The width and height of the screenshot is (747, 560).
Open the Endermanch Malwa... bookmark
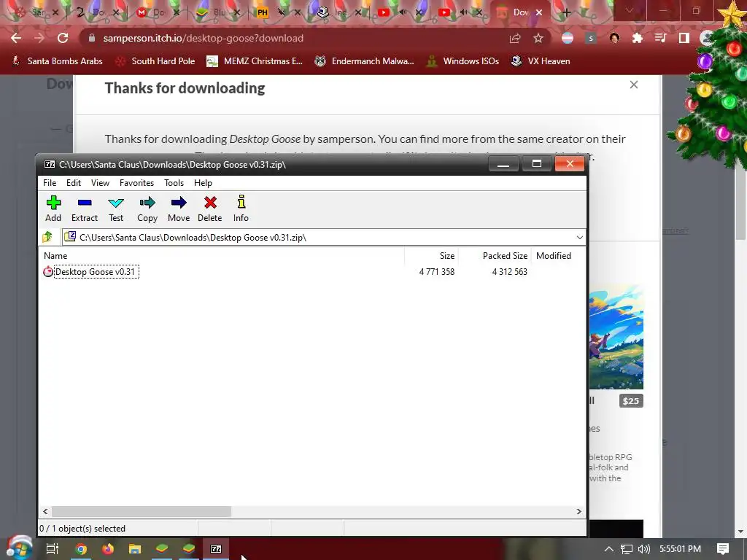coord(365,61)
